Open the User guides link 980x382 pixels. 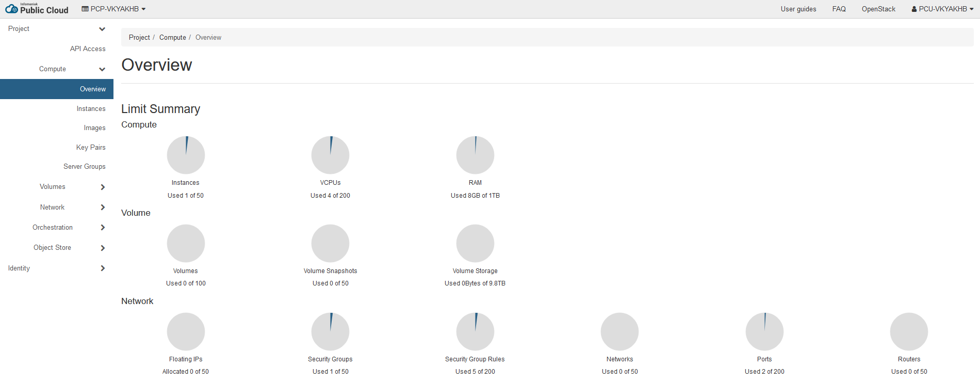798,9
